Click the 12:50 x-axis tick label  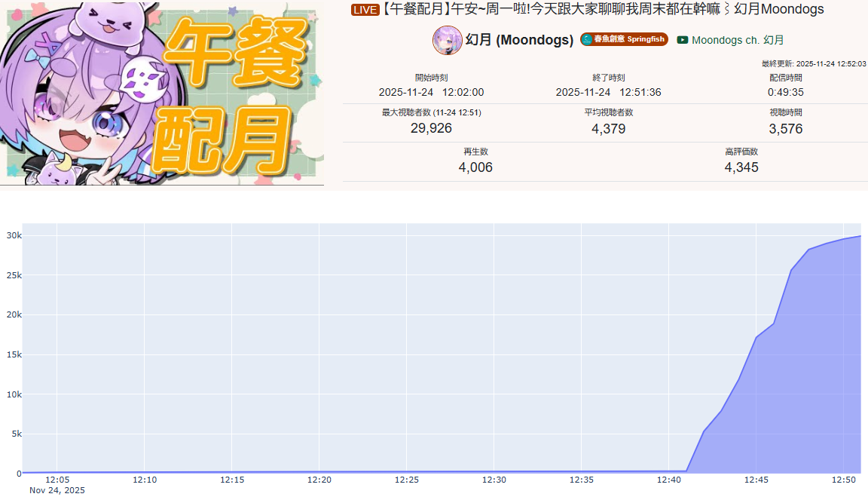point(844,480)
